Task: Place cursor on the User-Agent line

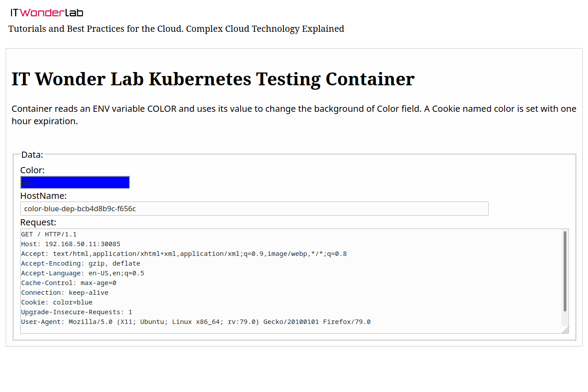Action: (x=196, y=322)
